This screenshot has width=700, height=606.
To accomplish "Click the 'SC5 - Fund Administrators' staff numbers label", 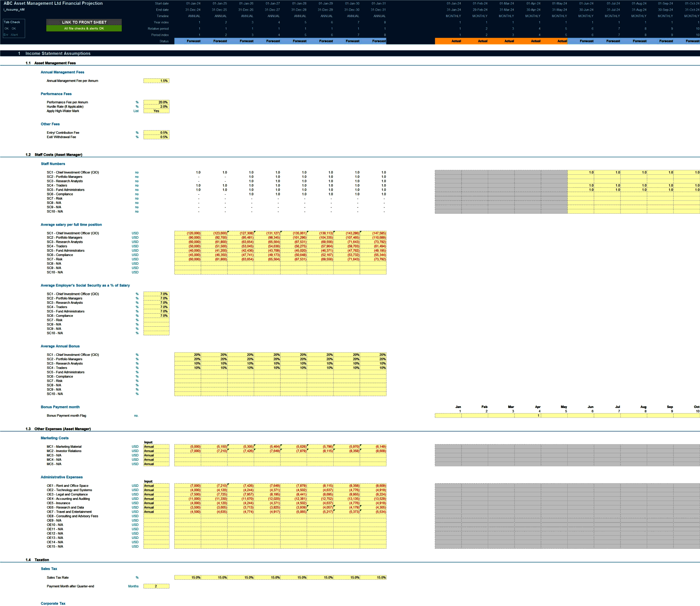I will [x=66, y=190].
